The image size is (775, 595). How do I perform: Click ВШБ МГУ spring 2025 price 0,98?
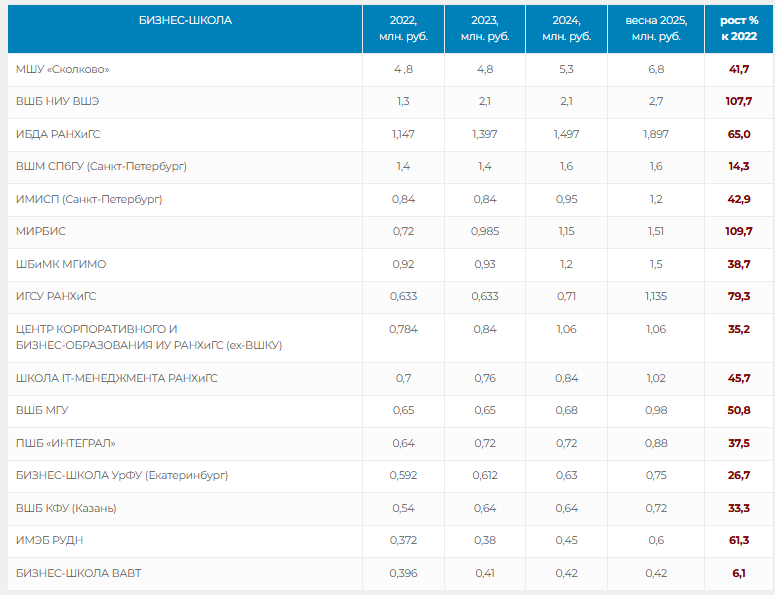(656, 410)
